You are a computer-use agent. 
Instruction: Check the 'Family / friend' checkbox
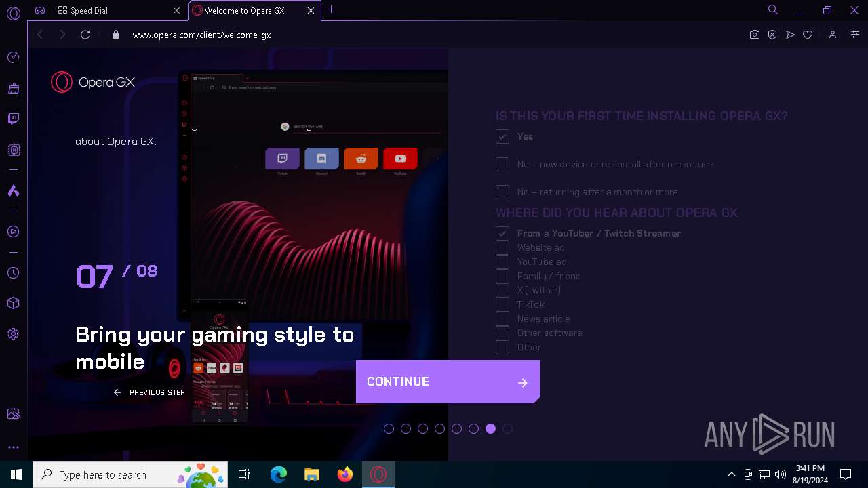(x=502, y=276)
